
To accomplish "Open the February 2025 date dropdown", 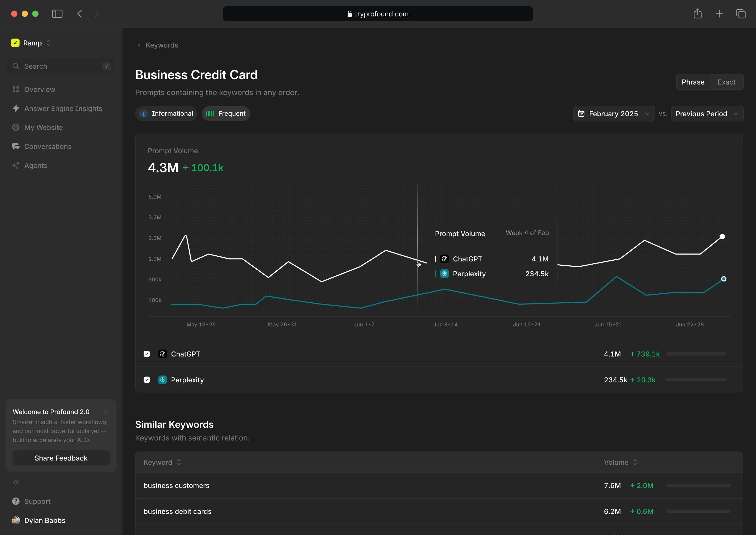I will [614, 114].
